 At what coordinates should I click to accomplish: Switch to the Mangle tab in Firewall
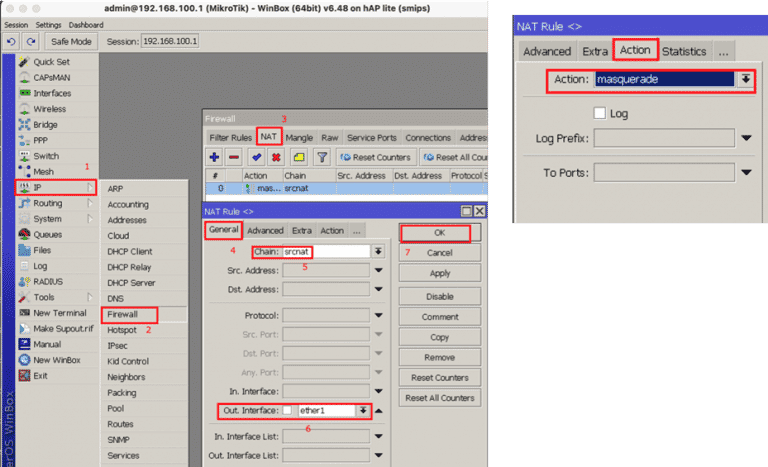coord(298,137)
